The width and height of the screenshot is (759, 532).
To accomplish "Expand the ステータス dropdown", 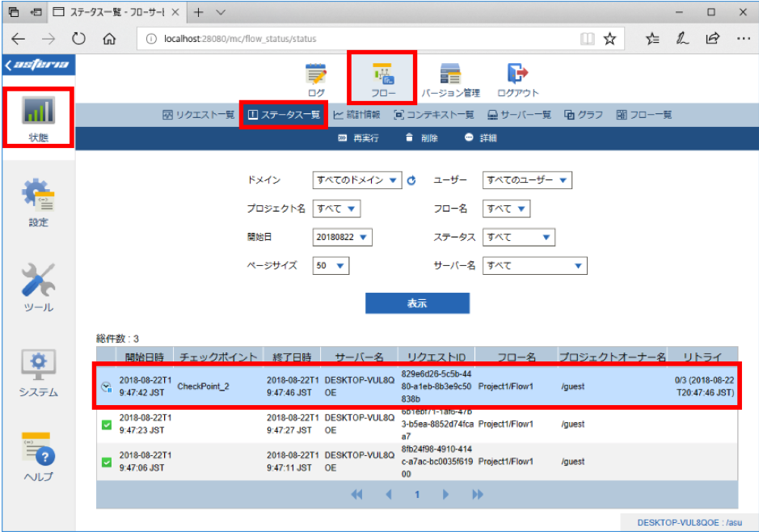I will coord(518,237).
